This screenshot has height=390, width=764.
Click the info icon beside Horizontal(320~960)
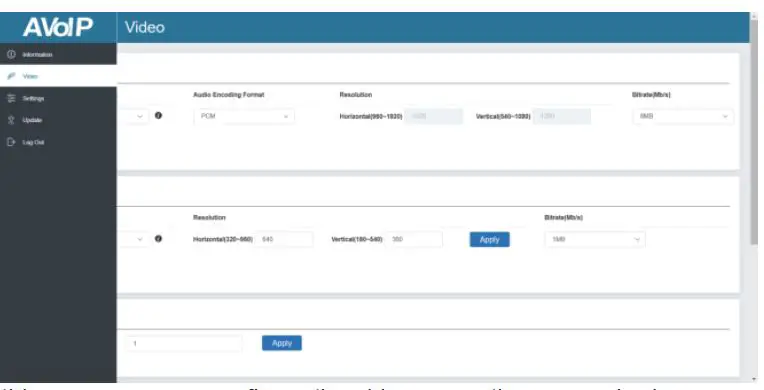click(x=158, y=239)
